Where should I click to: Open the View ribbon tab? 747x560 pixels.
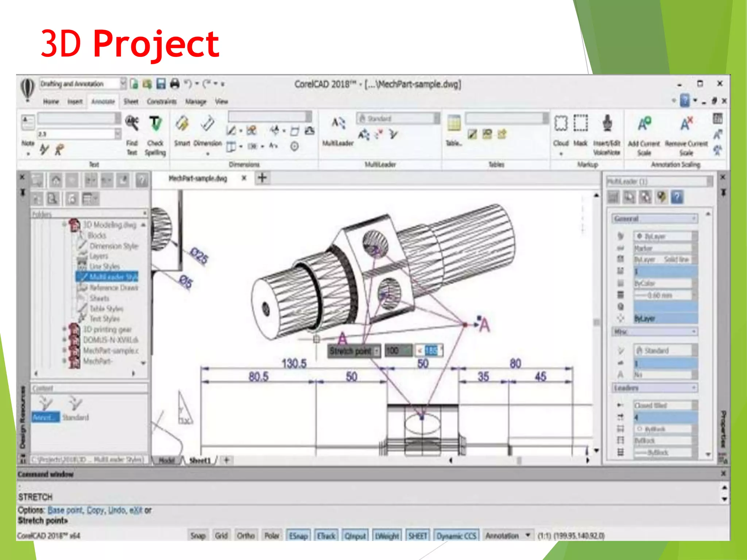(221, 101)
